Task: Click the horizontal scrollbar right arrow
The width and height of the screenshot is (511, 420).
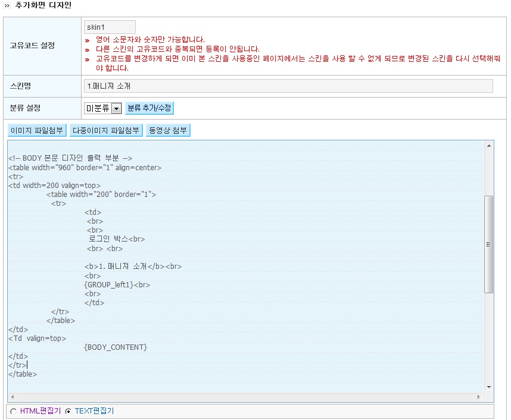Action: (478, 397)
